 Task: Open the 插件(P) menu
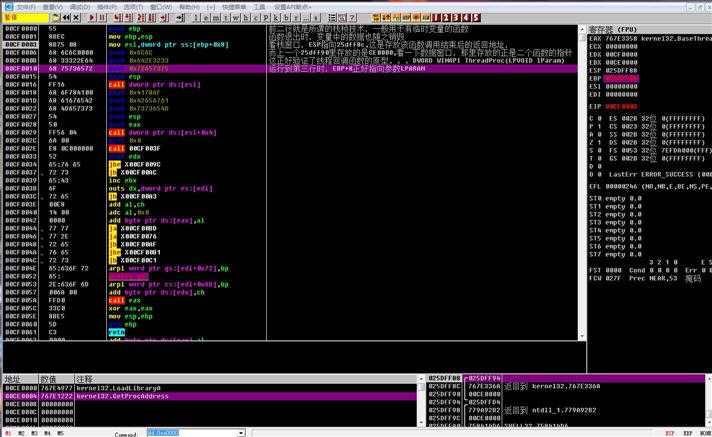point(107,7)
